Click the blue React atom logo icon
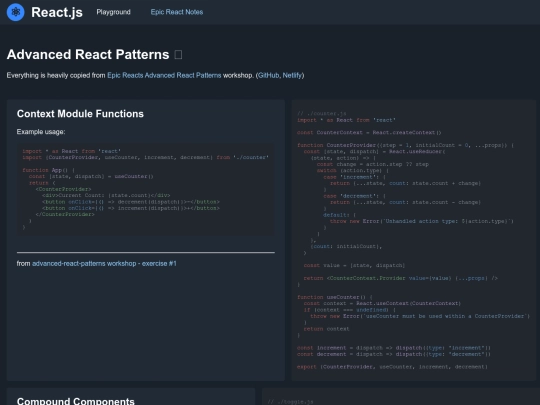Viewport: 540px width, 405px height. (x=15, y=12)
